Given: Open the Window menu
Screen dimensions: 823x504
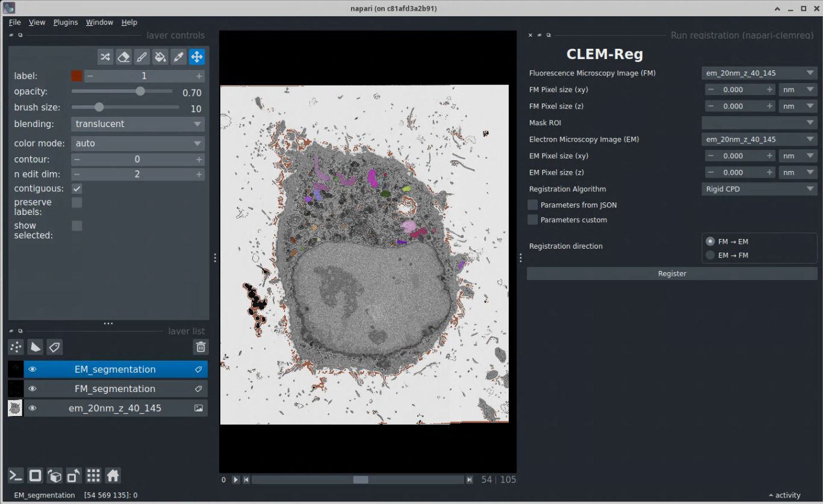Looking at the screenshot, I should pyautogui.click(x=99, y=22).
